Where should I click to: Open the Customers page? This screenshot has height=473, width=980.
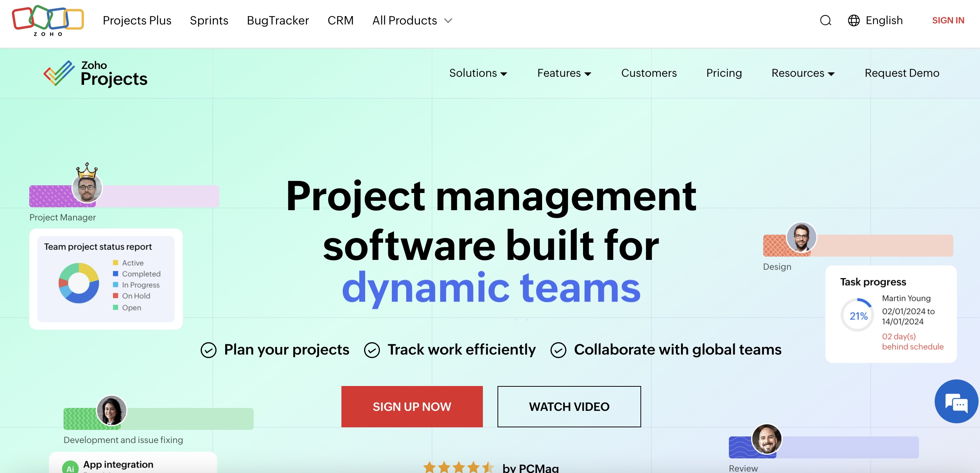click(x=648, y=73)
